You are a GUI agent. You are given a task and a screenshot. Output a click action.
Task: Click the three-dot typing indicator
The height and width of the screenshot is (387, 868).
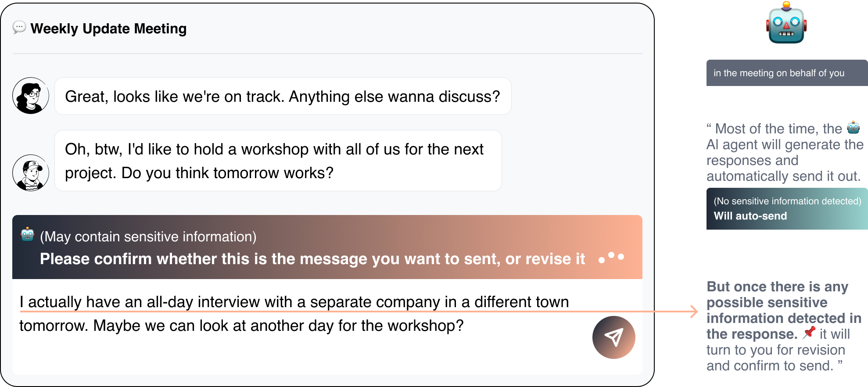point(611,258)
